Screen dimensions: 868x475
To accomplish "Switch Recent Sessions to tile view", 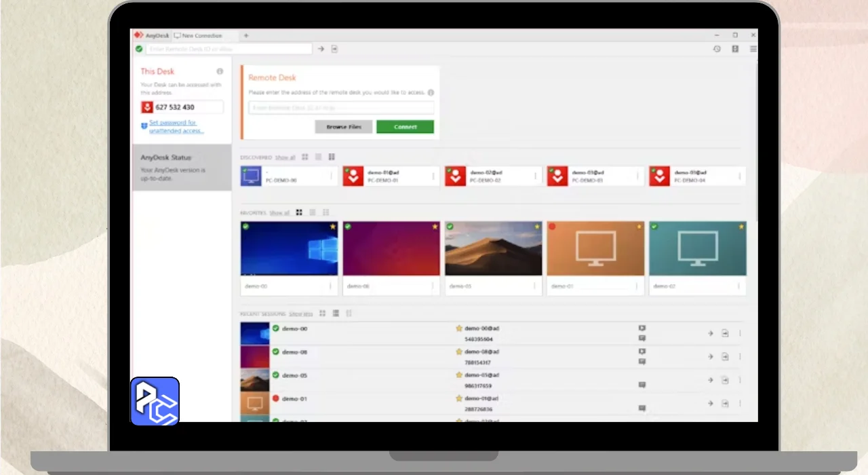I will coord(323,313).
